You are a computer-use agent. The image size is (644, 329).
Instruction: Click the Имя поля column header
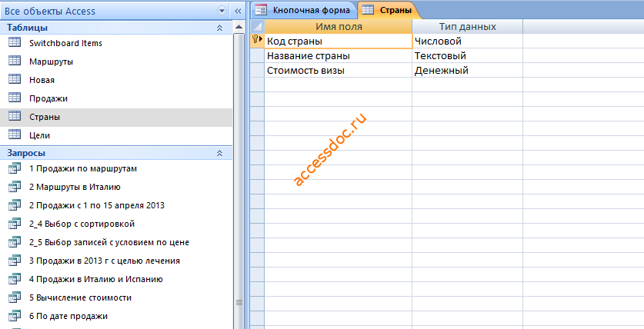pos(338,27)
